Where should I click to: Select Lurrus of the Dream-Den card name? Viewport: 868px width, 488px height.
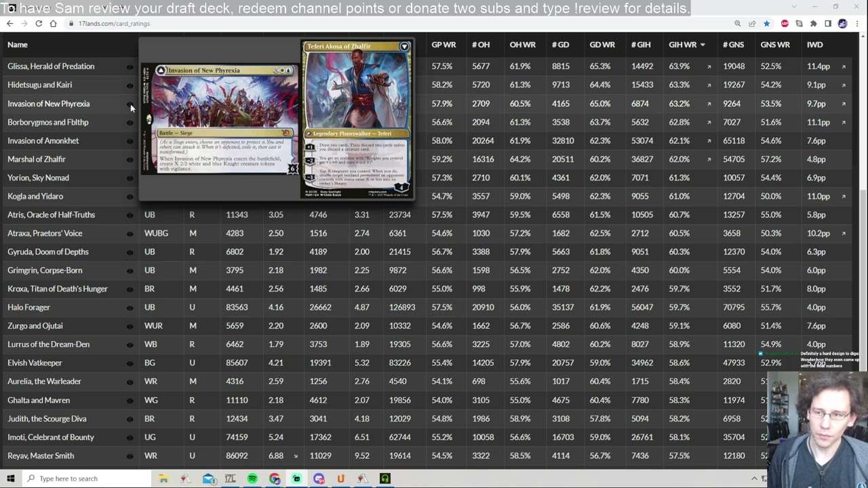tap(48, 344)
